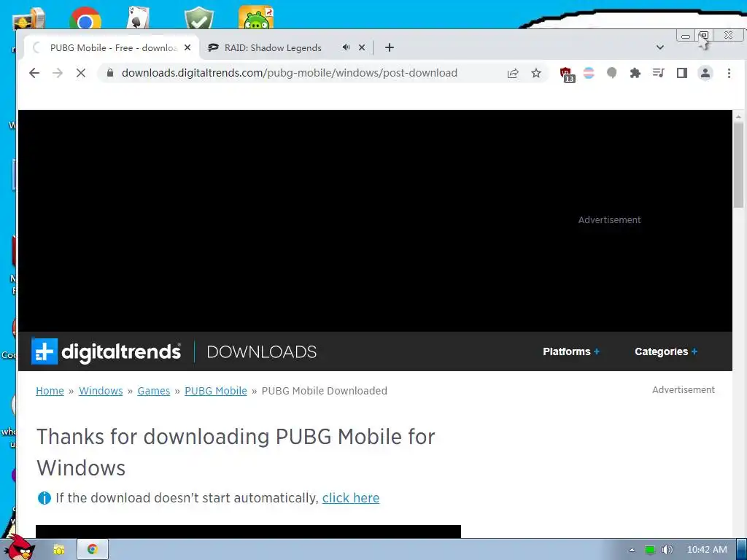Open the tab search dropdown arrow
Viewport: 747px width, 560px height.
[x=659, y=47]
